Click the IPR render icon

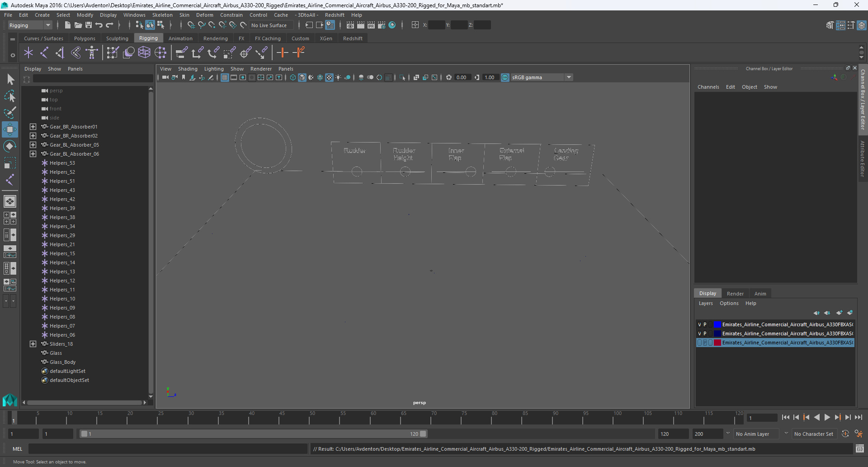[371, 25]
